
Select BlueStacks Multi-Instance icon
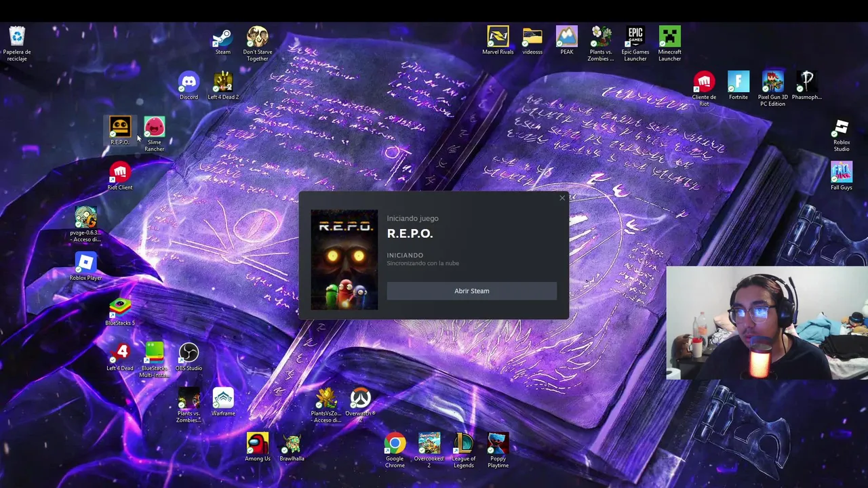click(154, 360)
